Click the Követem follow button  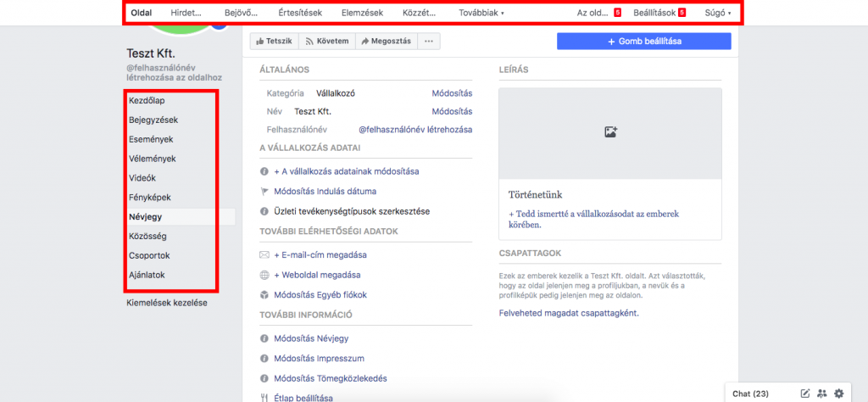click(x=326, y=42)
